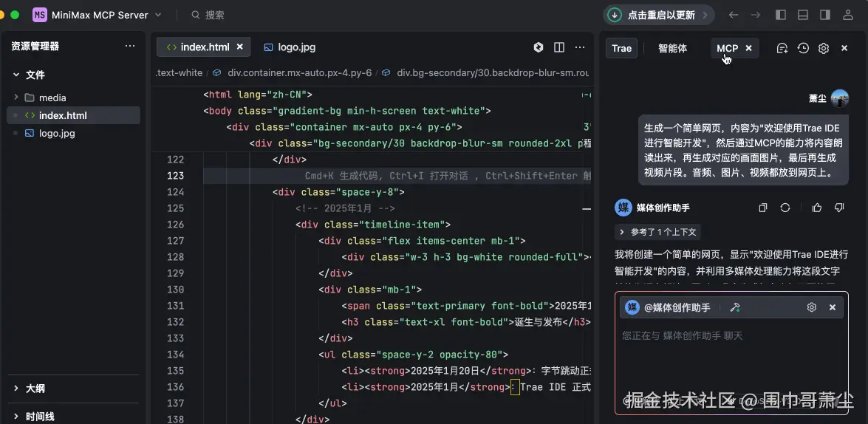Viewport: 868px width, 424px height.
Task: Like the reply with thumbs up
Action: click(x=817, y=208)
